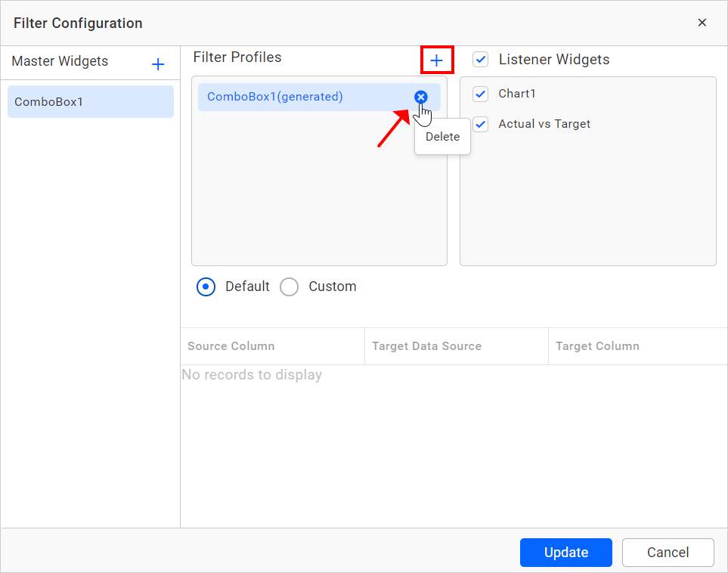Image resolution: width=728 pixels, height=573 pixels.
Task: Click empty space in Filter Profiles list
Action: 302,197
